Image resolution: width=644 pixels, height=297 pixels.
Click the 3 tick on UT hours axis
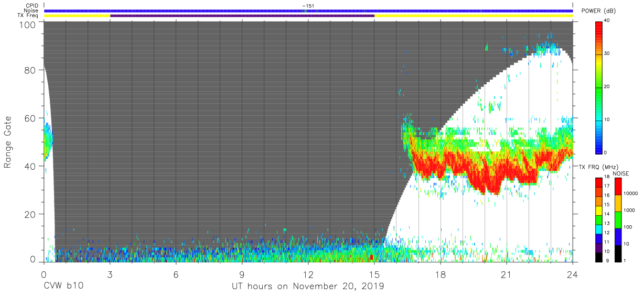pos(110,274)
